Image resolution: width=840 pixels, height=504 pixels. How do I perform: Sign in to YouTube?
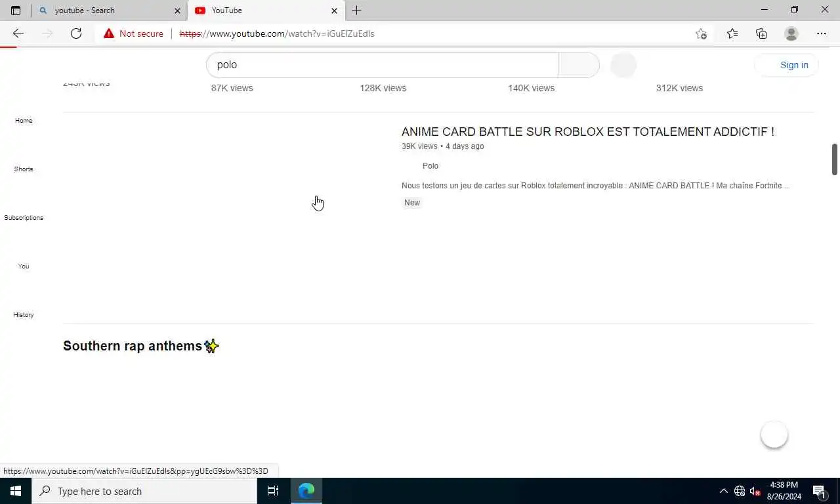click(787, 65)
